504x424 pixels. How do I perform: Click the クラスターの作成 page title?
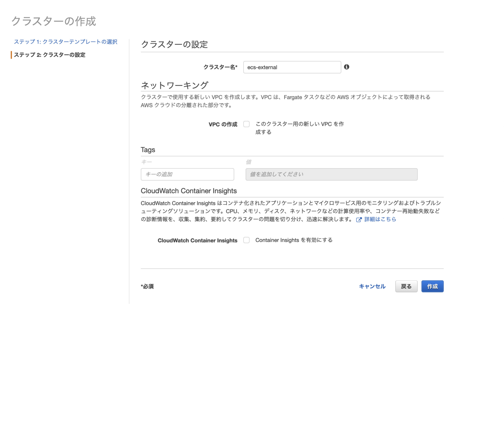tap(54, 21)
